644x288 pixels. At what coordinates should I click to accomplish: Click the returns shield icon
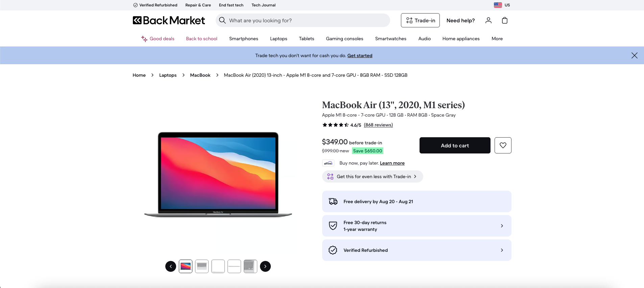pyautogui.click(x=333, y=225)
